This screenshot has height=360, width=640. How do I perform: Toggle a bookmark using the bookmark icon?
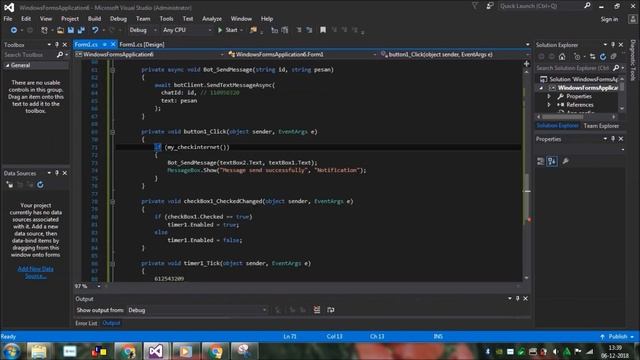point(323,30)
